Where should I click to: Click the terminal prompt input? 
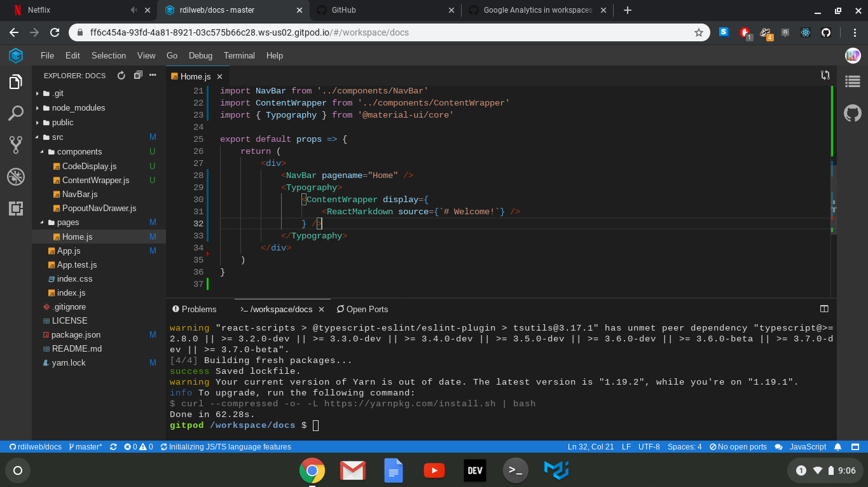[316, 425]
